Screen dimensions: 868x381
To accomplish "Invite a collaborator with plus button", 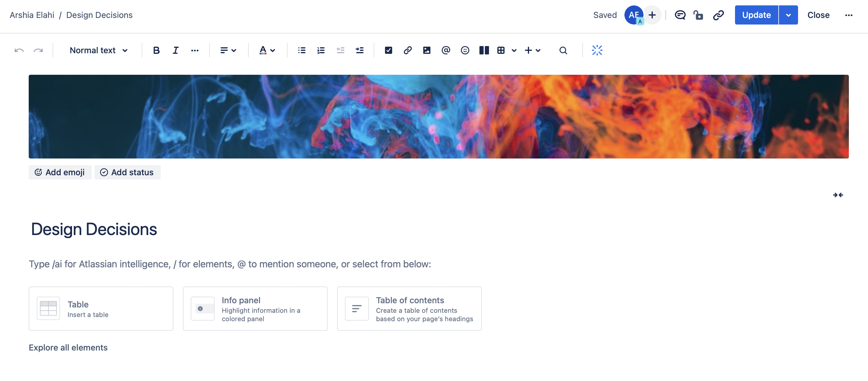I will (652, 15).
